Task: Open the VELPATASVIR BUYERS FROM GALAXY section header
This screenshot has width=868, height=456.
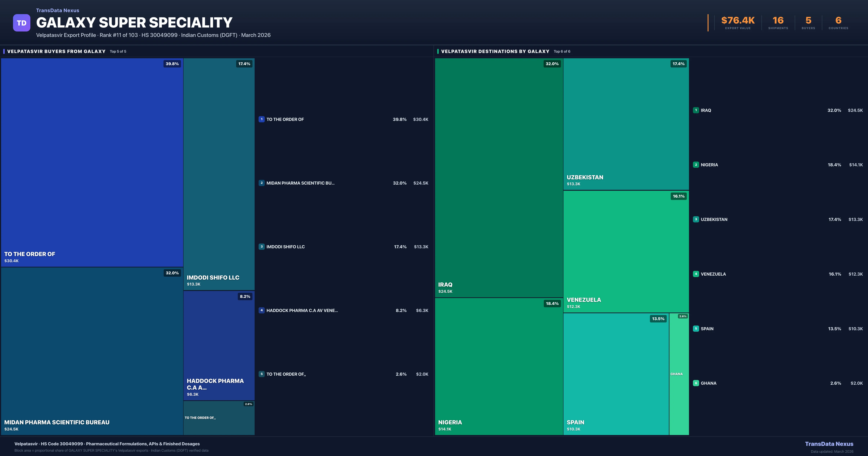Action: (x=56, y=51)
